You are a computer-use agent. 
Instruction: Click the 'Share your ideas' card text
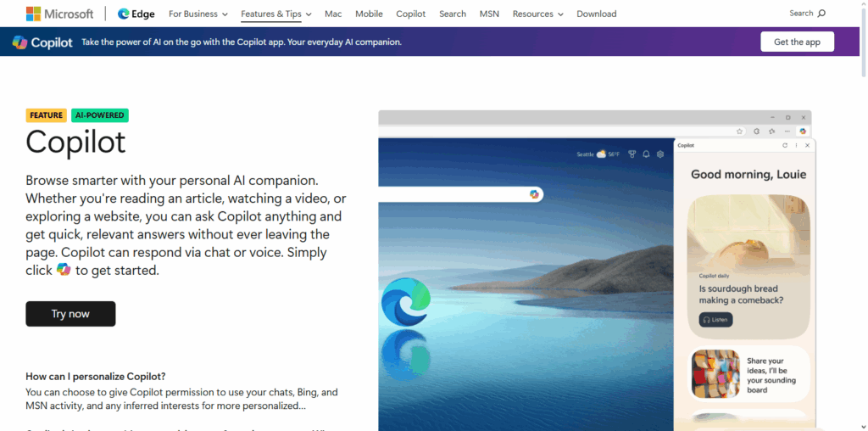(771, 376)
